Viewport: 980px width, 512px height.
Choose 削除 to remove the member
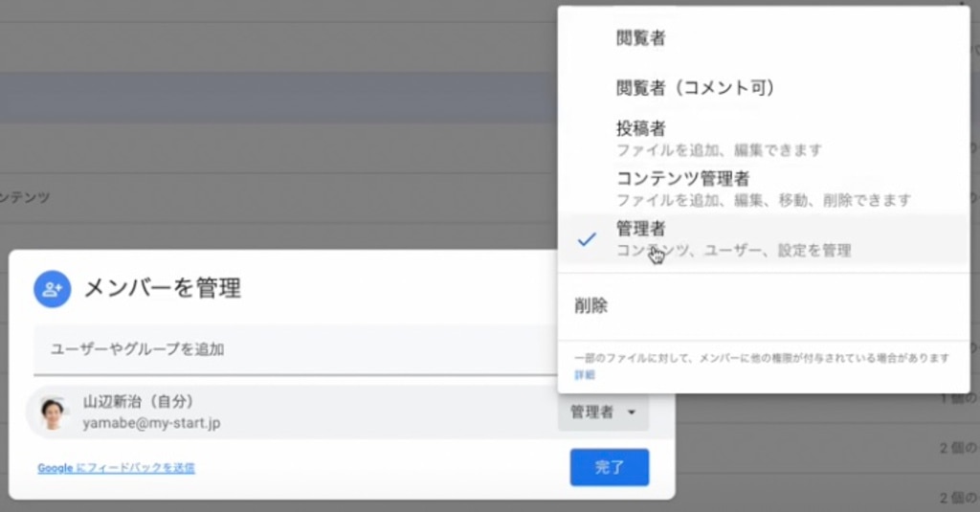(590, 307)
